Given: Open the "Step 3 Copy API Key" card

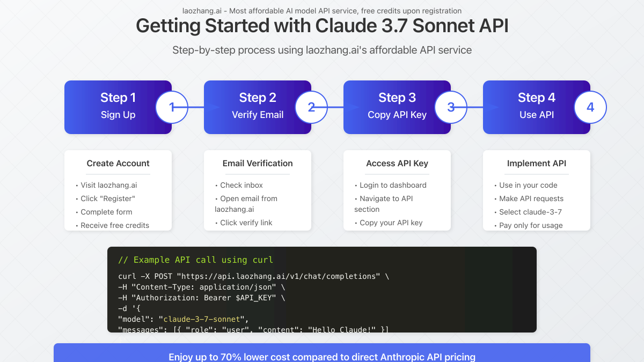Looking at the screenshot, I should (x=397, y=107).
